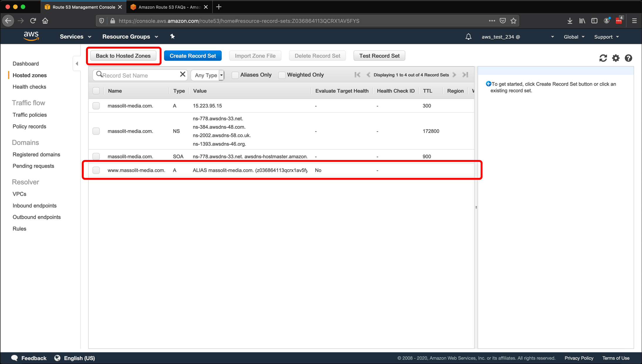
Task: Bookmark this page with the star icon
Action: pos(513,21)
